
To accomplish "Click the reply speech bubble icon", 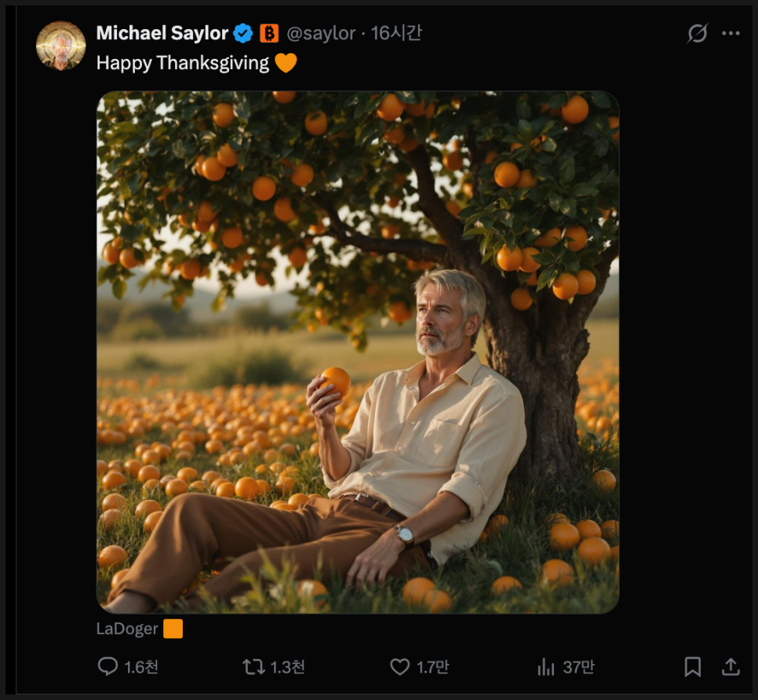I will 108,667.
